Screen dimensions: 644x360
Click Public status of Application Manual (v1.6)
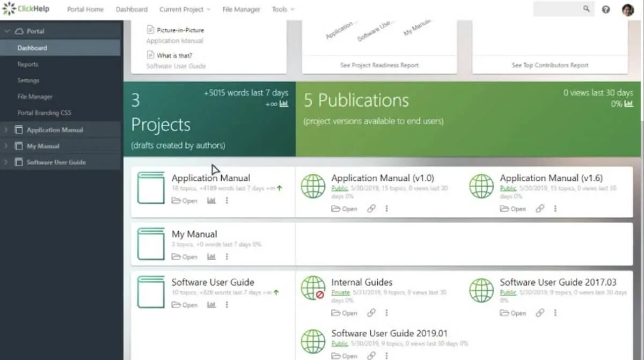click(508, 188)
